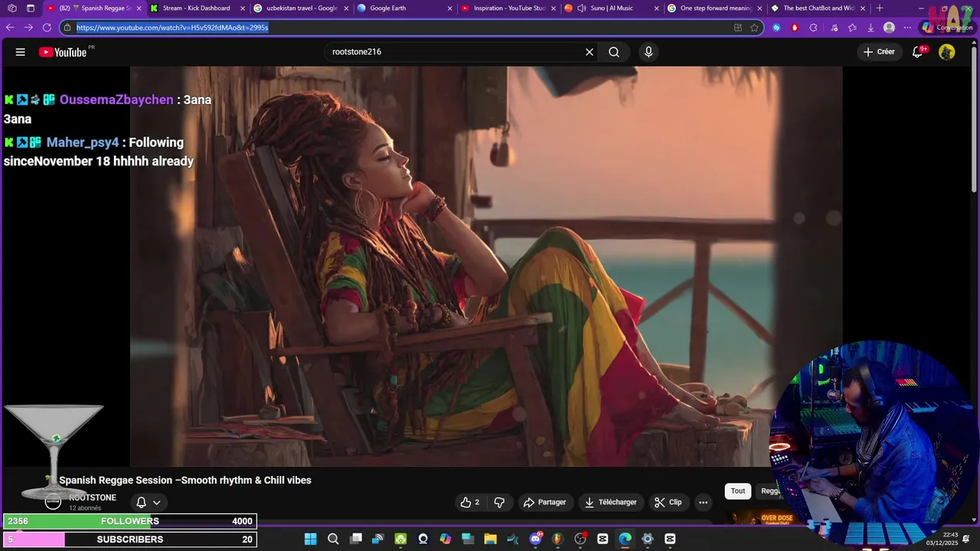
Task: Switch to The best ChatBot tab
Action: coord(818,8)
